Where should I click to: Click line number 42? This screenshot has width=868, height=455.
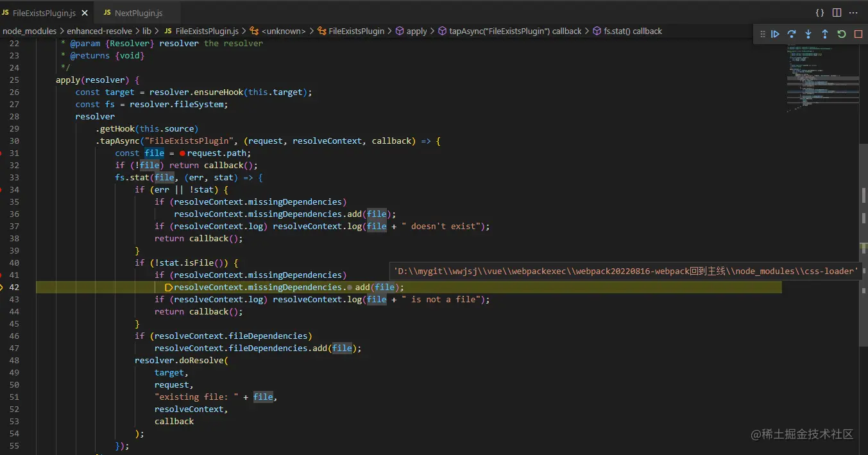[14, 288]
